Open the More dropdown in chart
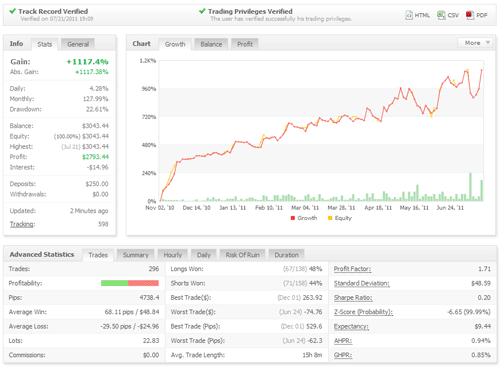Screen dimensions: 500x367 pyautogui.click(x=475, y=43)
